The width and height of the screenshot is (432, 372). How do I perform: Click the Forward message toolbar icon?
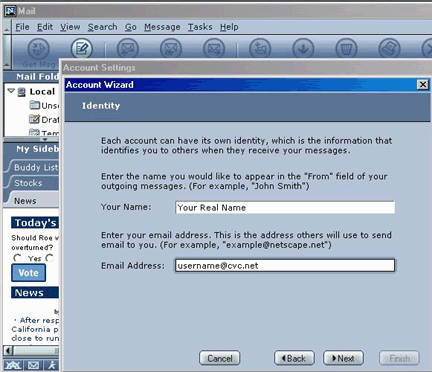pos(214,49)
